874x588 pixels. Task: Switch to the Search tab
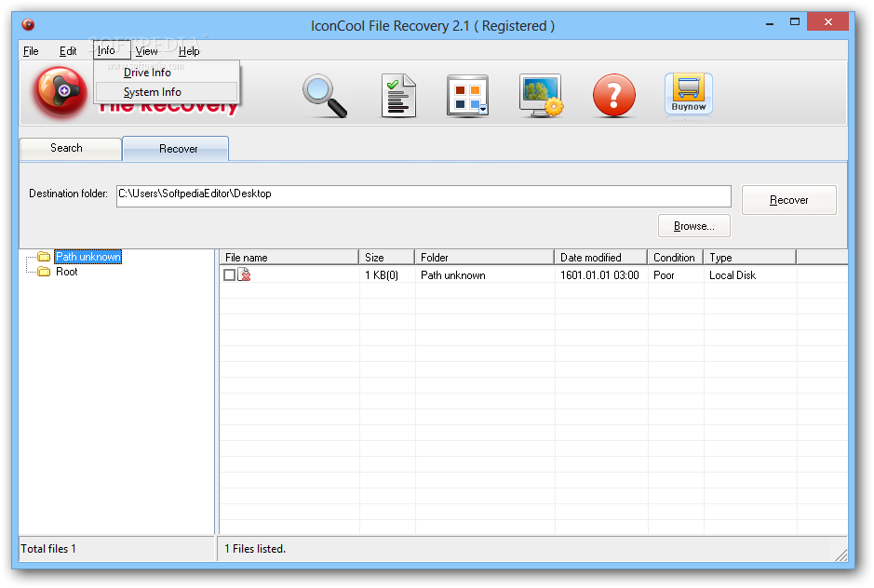point(70,148)
